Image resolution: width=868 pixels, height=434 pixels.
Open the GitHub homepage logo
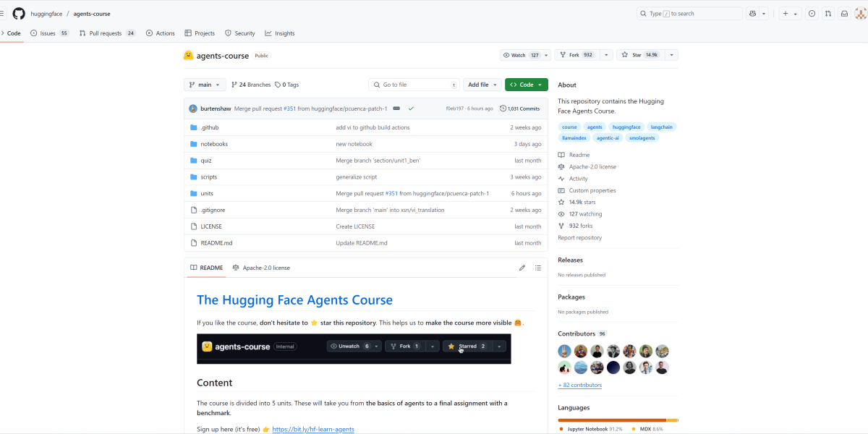(19, 13)
